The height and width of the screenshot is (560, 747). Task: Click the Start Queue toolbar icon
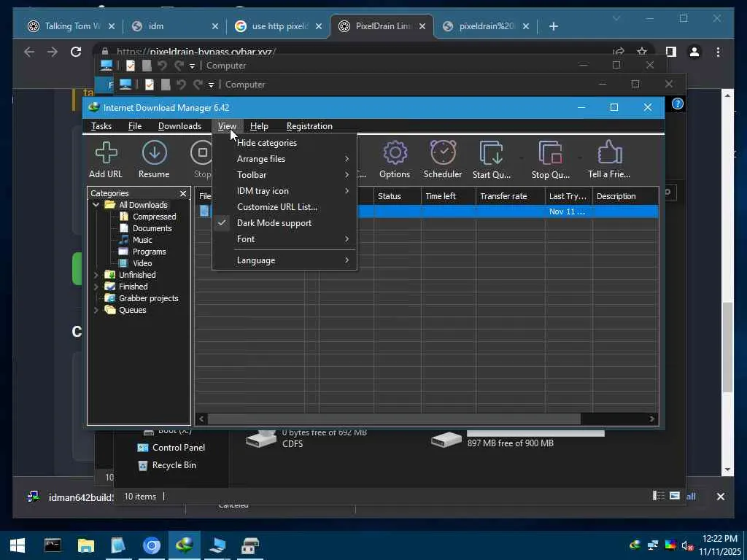(x=492, y=160)
